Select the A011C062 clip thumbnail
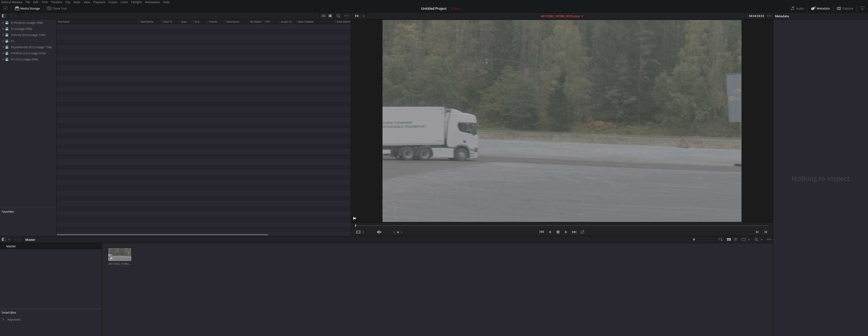This screenshot has height=336, width=868. coord(120,255)
